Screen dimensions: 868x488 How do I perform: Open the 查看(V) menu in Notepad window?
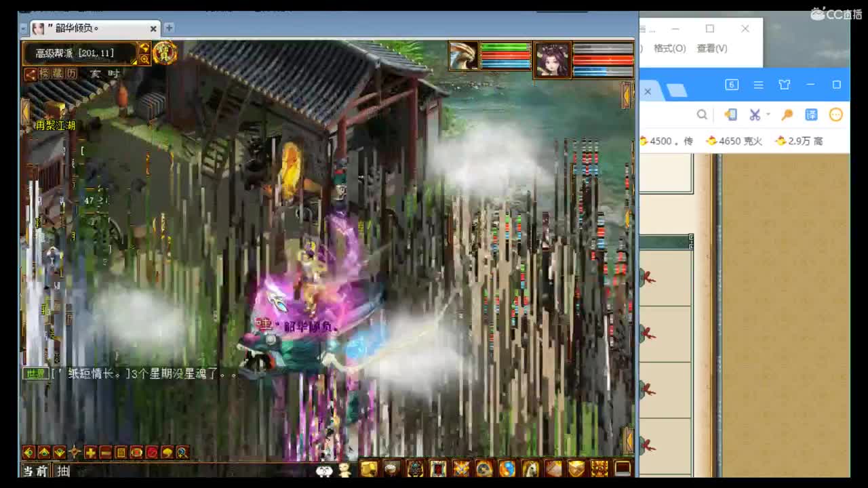coord(712,48)
